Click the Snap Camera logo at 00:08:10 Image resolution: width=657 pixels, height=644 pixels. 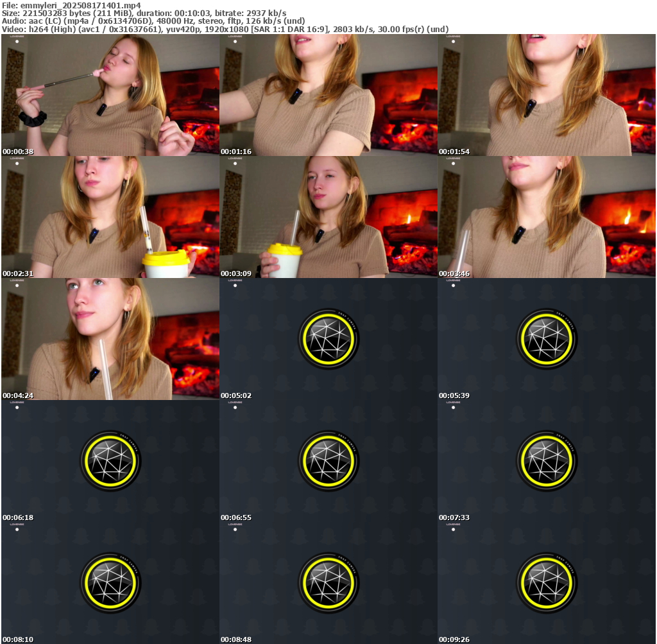[110, 583]
